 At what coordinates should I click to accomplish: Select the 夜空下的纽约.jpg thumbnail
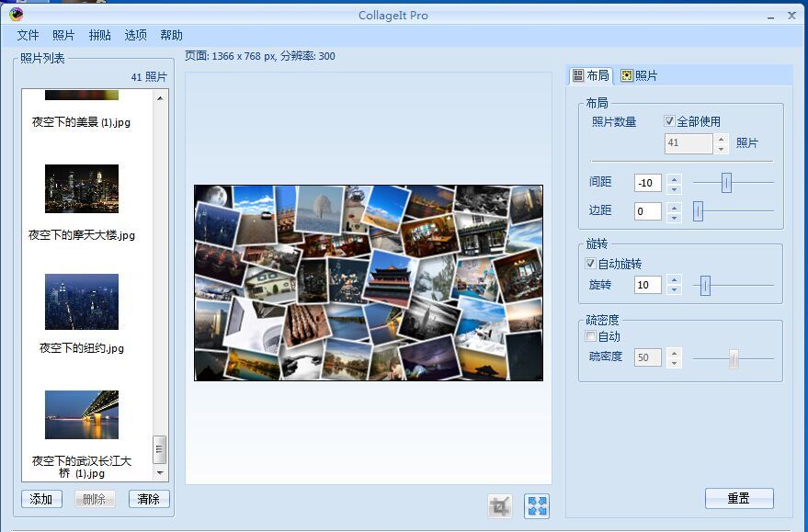pyautogui.click(x=82, y=301)
